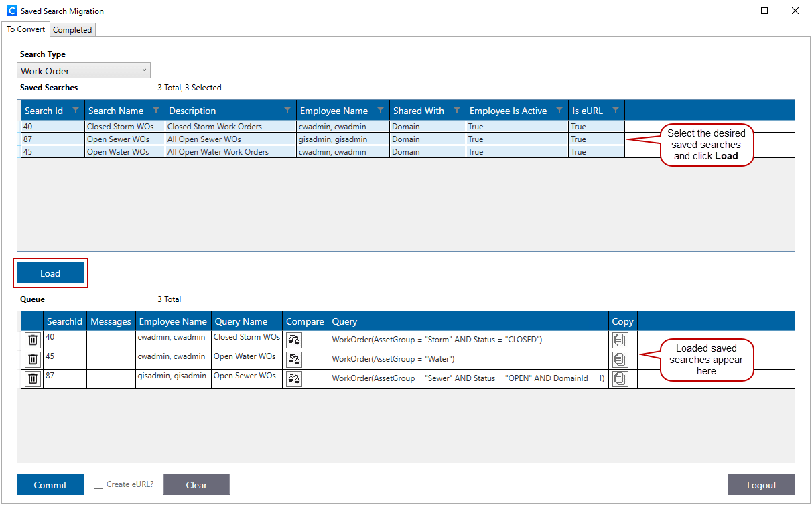Select the Closed Storm WOs saved search row
812x505 pixels.
pyautogui.click(x=323, y=126)
